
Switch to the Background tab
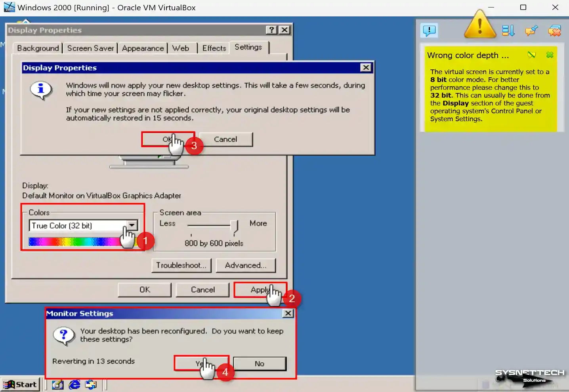[38, 48]
